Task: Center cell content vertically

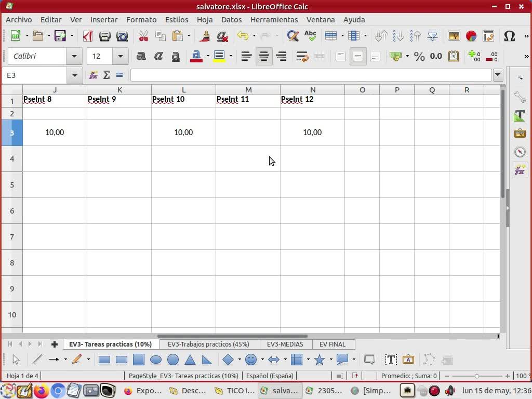Action: pyautogui.click(x=357, y=56)
